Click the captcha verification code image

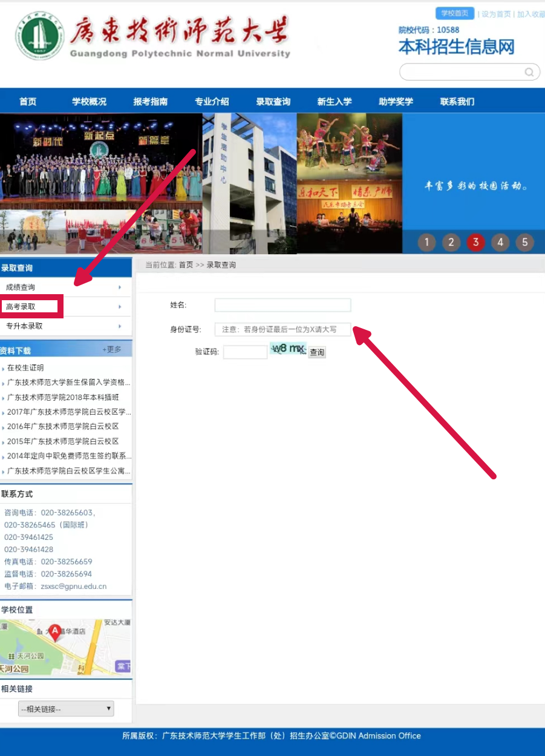click(289, 350)
